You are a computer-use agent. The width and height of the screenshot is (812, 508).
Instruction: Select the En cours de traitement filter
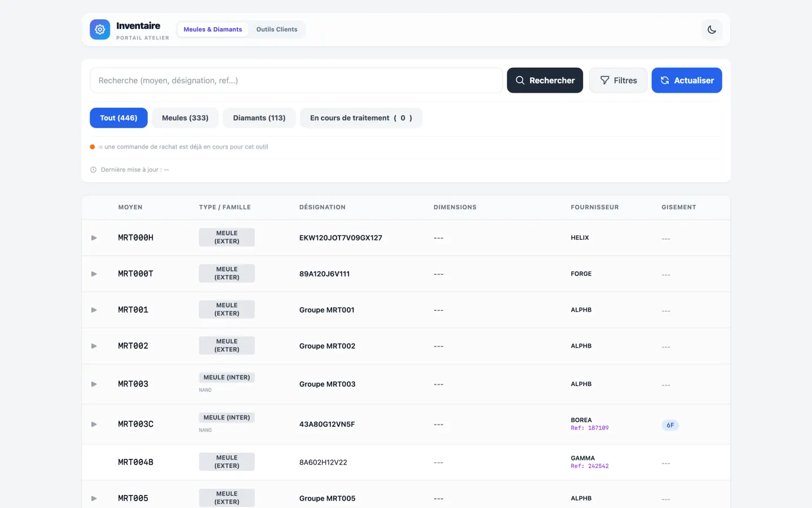click(x=361, y=118)
